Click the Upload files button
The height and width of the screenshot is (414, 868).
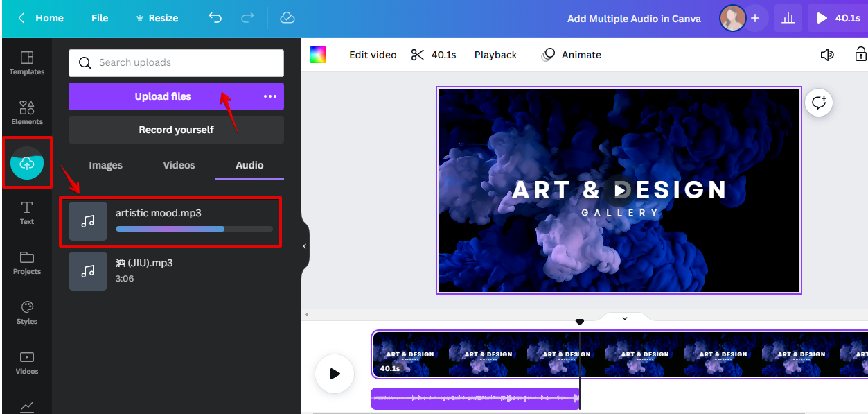tap(163, 96)
